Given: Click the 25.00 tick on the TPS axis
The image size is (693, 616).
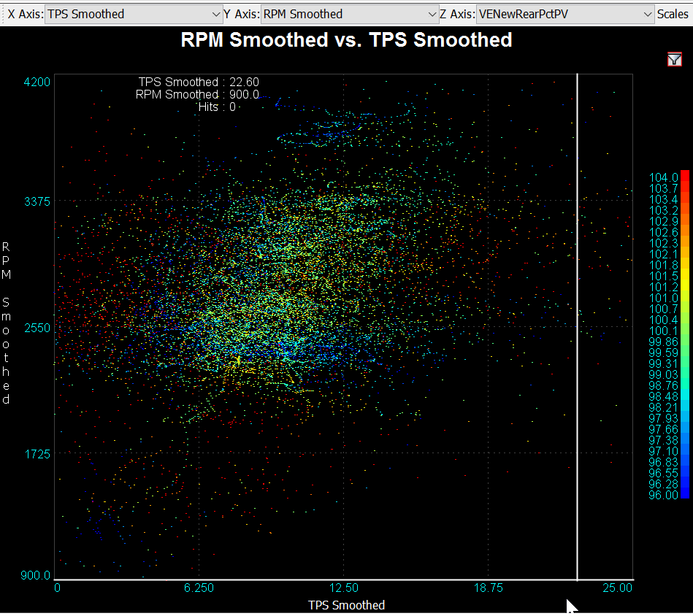Looking at the screenshot, I should 618,588.
